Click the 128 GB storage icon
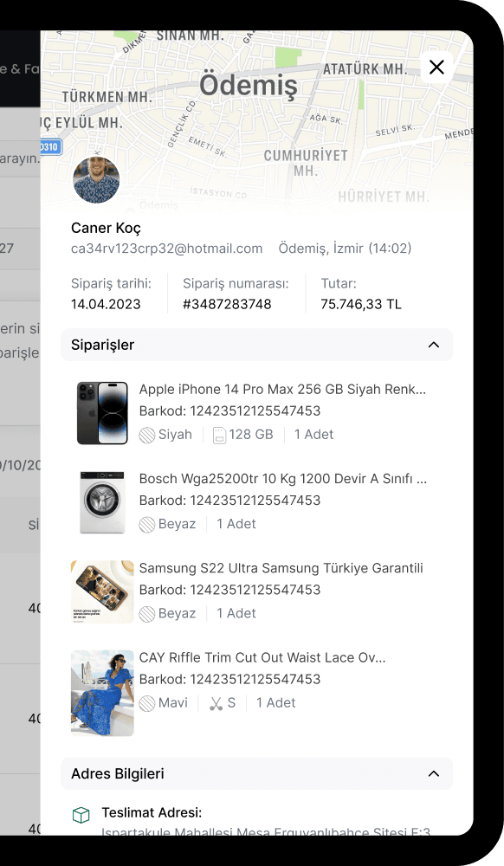 [219, 436]
